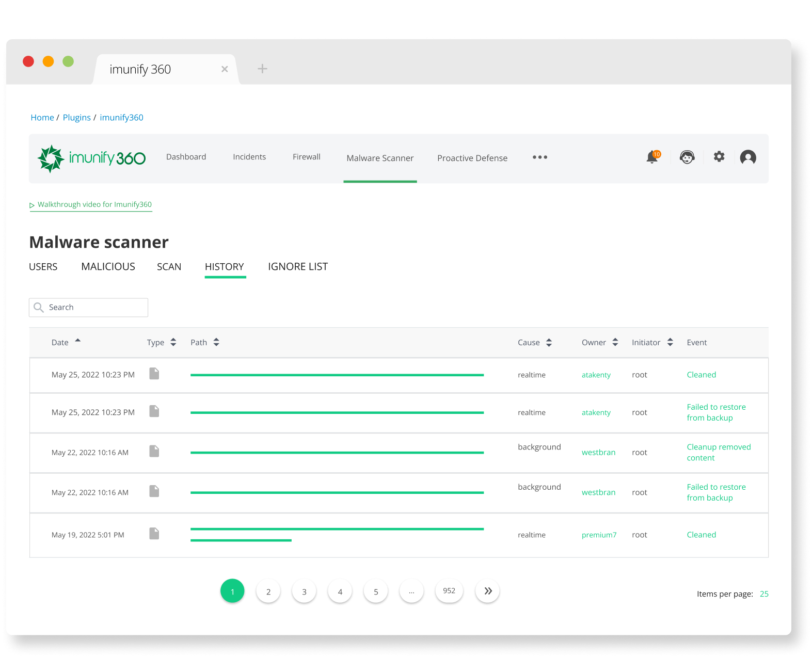Switch to the HISTORY tab
This screenshot has width=812, height=658.
pyautogui.click(x=225, y=267)
